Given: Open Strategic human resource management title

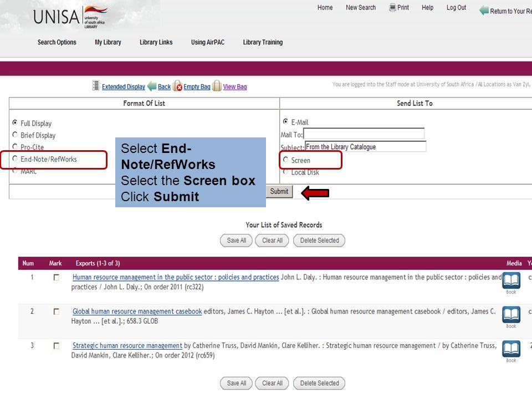Looking at the screenshot, I should 127,346.
